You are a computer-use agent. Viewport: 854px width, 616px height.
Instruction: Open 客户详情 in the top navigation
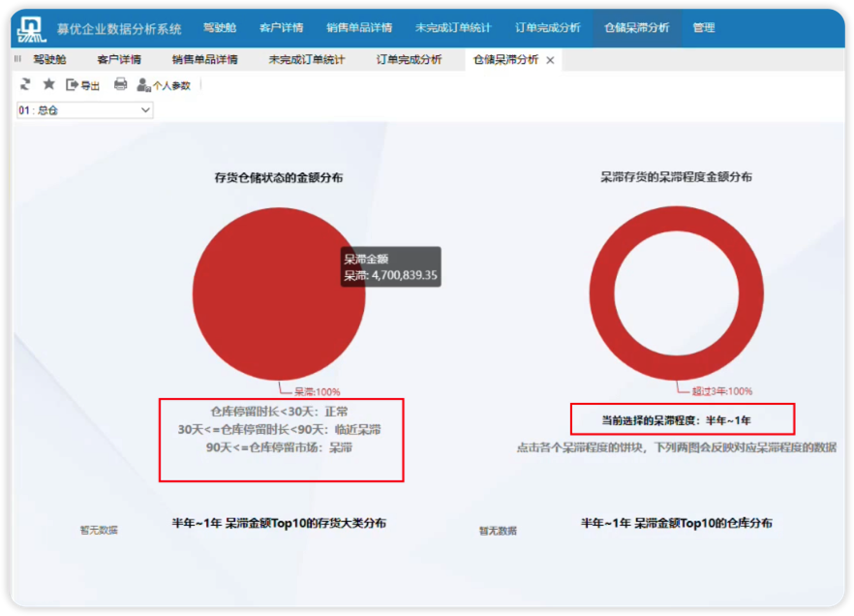pyautogui.click(x=282, y=28)
